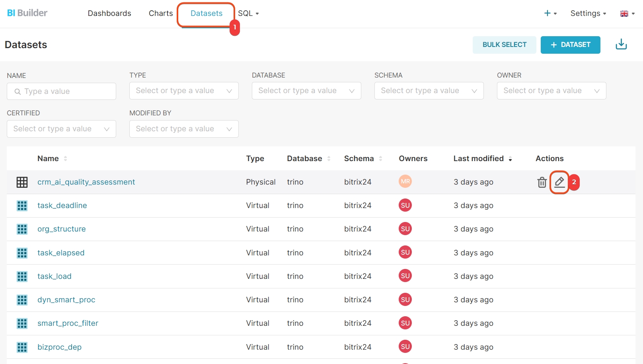Viewport: 643px width, 364px height.
Task: Open the language flag selector
Action: 627,14
